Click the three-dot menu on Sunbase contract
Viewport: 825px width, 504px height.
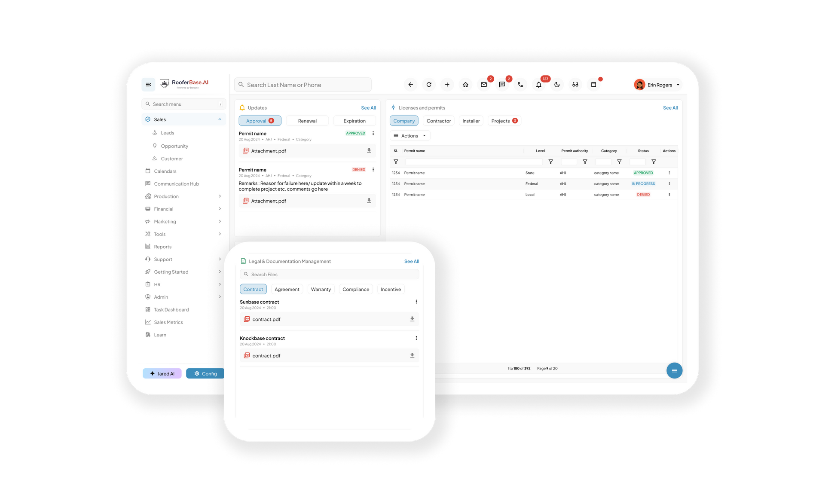coord(417,302)
